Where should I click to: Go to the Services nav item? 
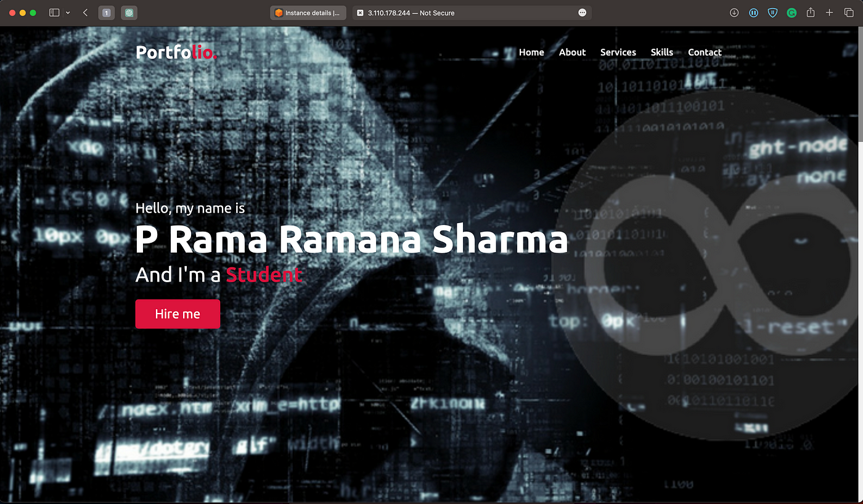point(618,52)
